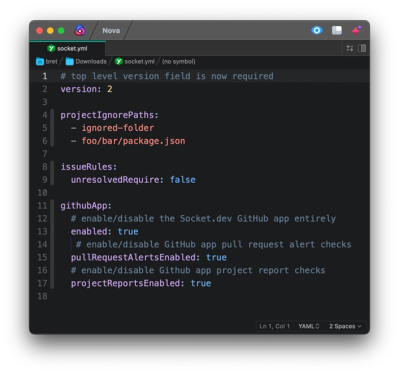Click the 'Ln 1, Col 1' position indicator

click(x=275, y=326)
